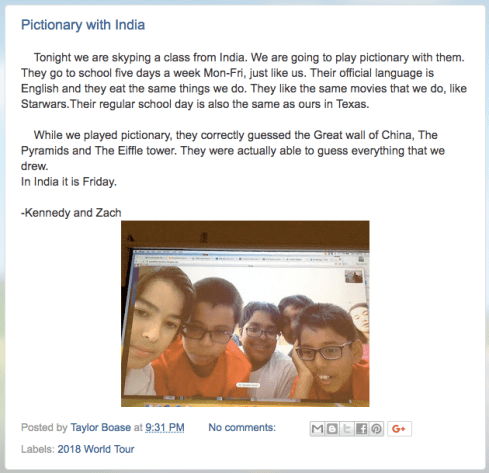Open author profile Taylor Boase

101,427
